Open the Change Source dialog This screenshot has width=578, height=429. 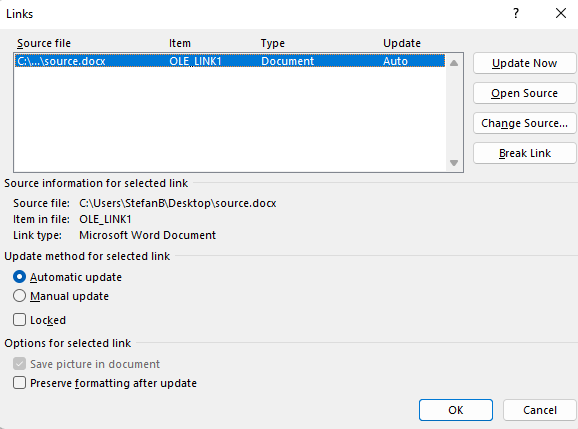524,123
